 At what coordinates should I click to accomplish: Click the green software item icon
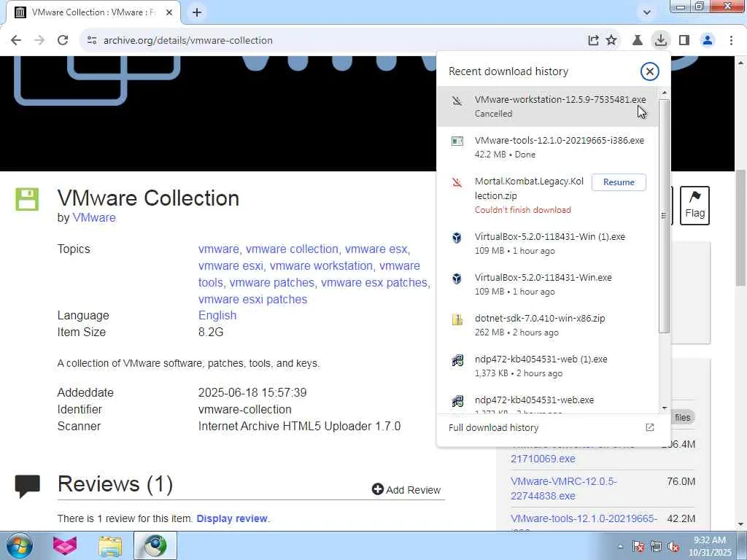[27, 200]
